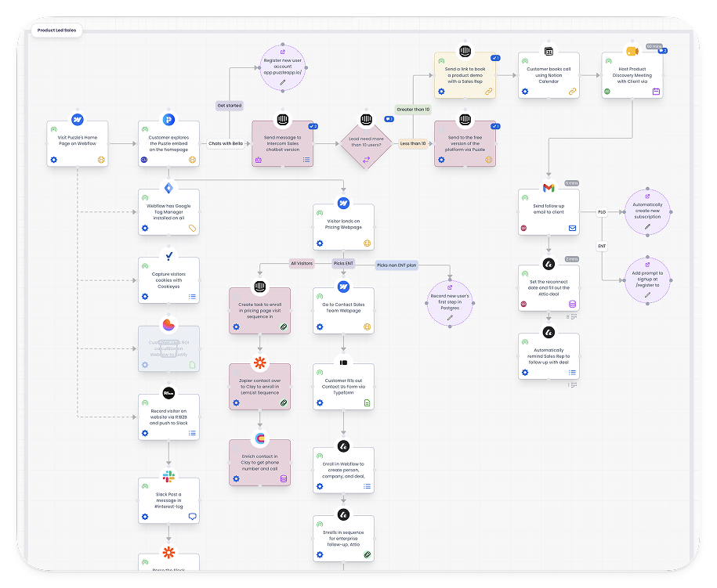The width and height of the screenshot is (717, 588).
Task: Click list icon in Capture visitors cookies card
Action: click(192, 297)
